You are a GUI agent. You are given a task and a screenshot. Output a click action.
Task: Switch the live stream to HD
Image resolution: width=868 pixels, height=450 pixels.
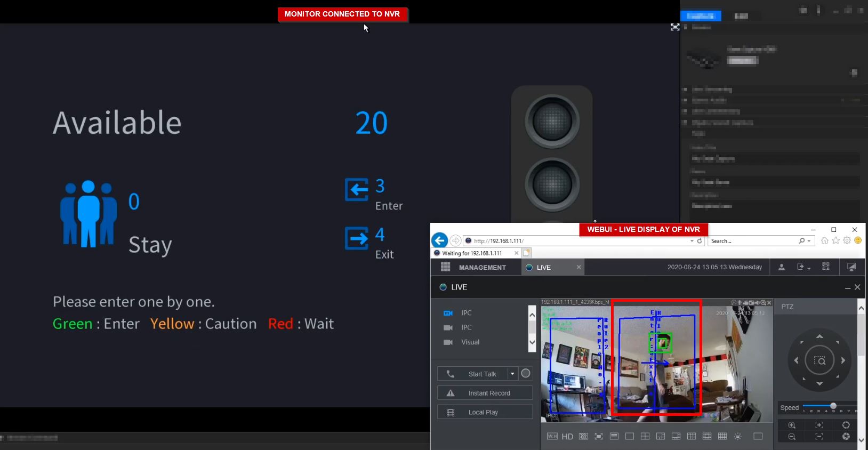pyautogui.click(x=567, y=437)
